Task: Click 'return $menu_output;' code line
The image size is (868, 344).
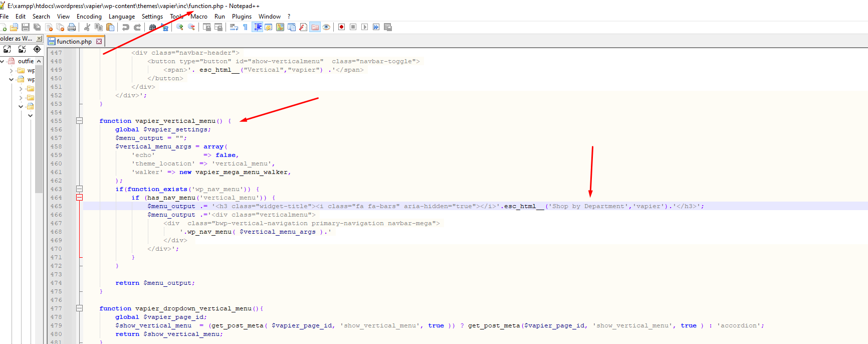Action: click(155, 283)
